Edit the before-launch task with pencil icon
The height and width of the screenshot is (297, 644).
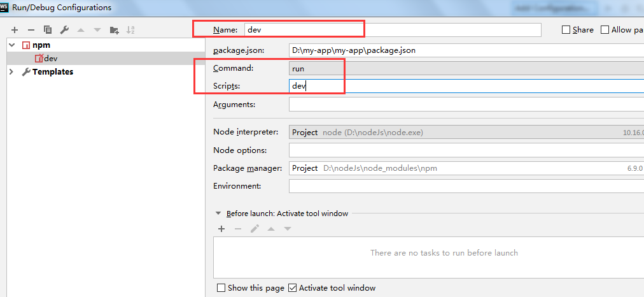(x=255, y=229)
